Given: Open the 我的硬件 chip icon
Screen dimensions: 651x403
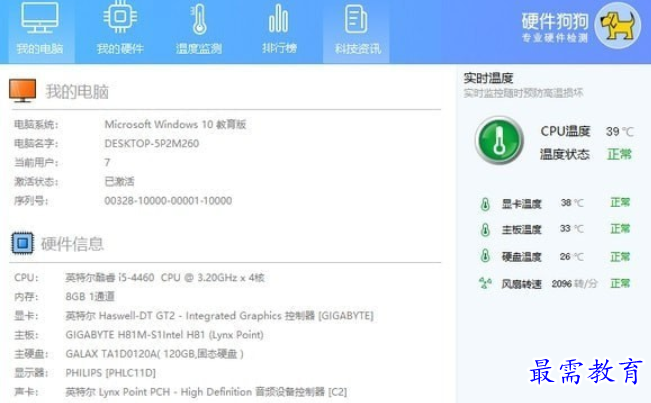Looking at the screenshot, I should 120,17.
